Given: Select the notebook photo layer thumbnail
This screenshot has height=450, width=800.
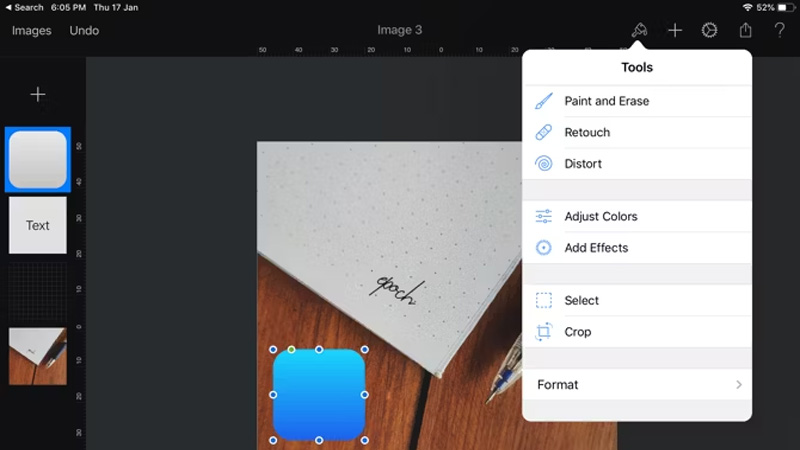Looking at the screenshot, I should [x=38, y=356].
